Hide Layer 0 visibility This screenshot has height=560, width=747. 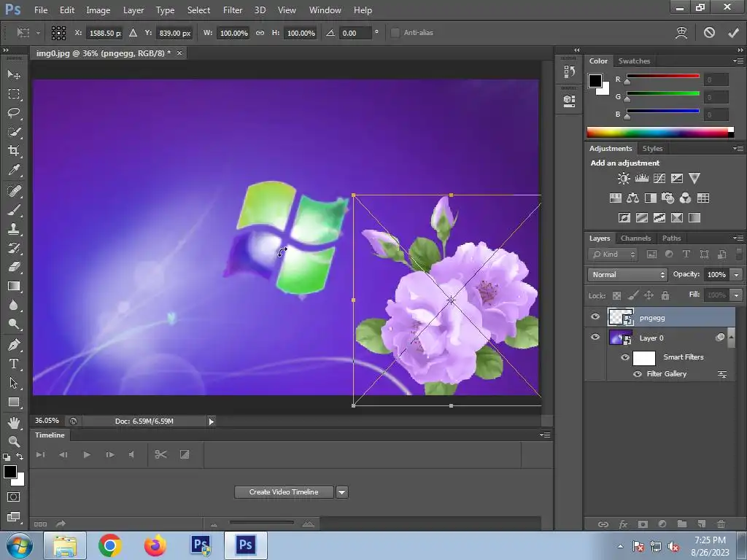[x=595, y=337]
